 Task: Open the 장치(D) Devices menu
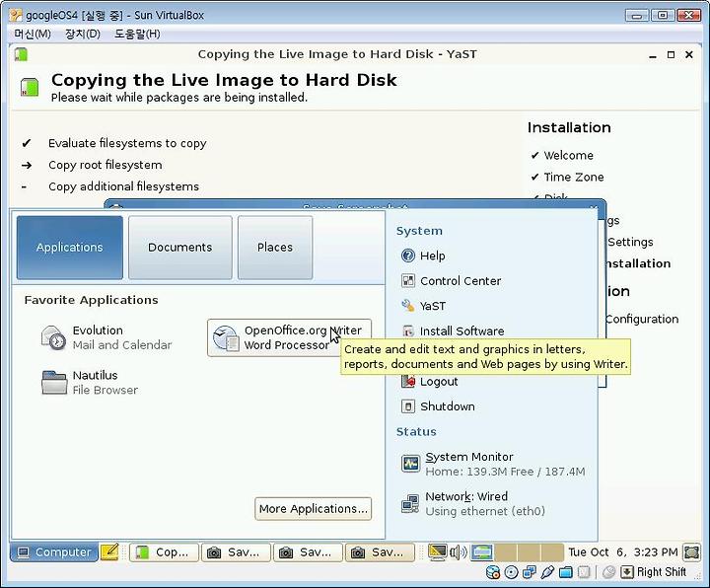tap(83, 34)
